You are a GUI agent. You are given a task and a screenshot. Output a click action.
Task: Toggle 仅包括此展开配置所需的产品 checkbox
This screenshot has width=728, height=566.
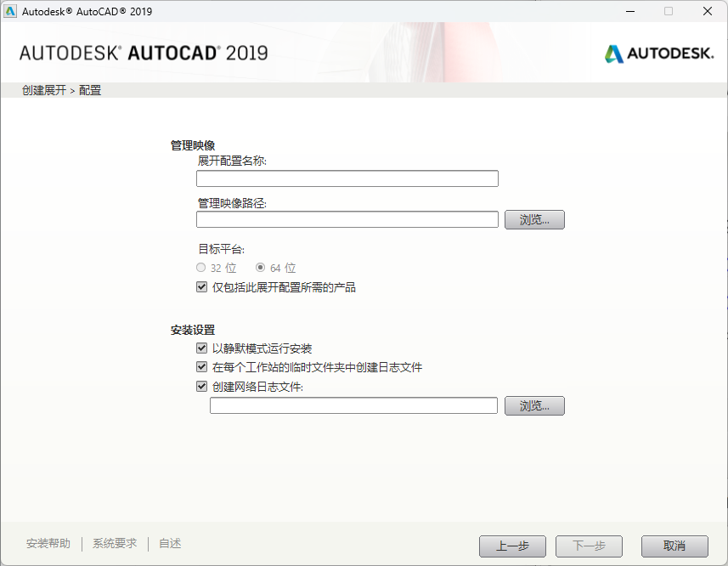click(201, 287)
